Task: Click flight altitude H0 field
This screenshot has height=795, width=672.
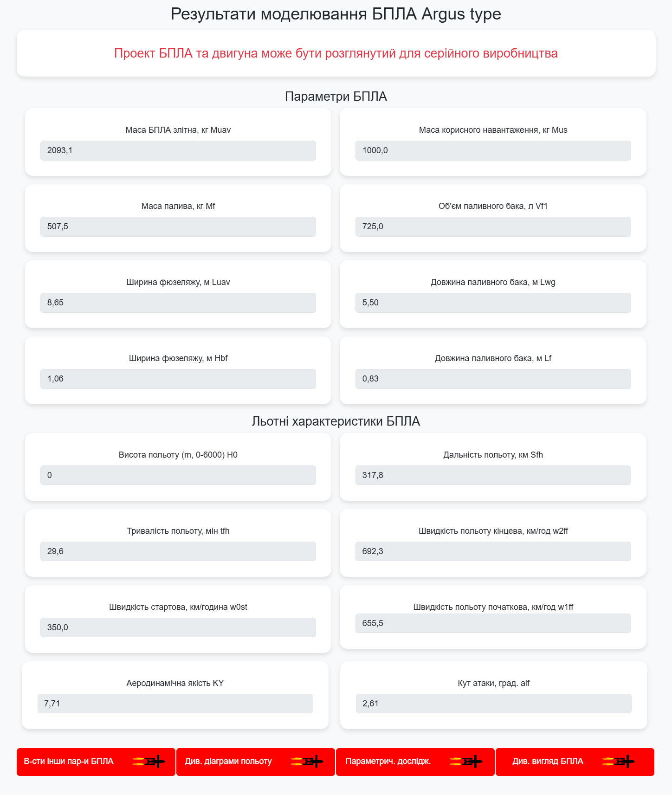Action: pos(178,476)
